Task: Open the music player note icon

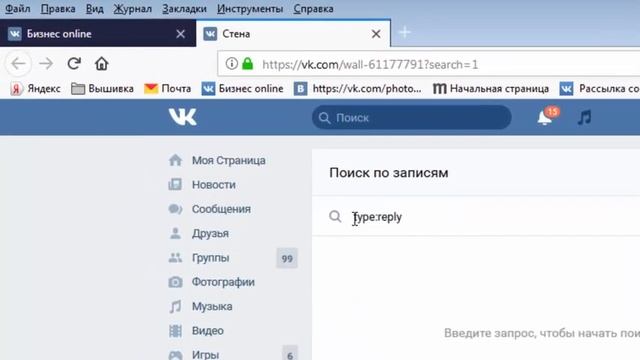Action: click(584, 118)
